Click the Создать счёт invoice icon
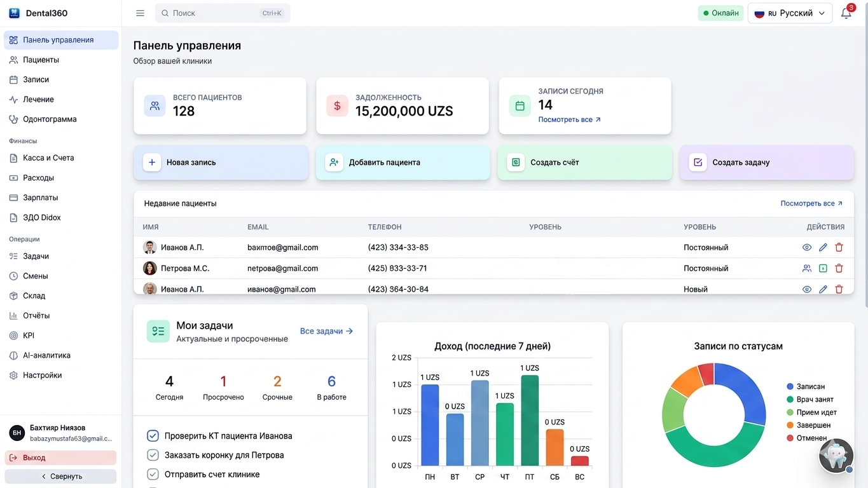This screenshot has width=868, height=488. [x=516, y=163]
